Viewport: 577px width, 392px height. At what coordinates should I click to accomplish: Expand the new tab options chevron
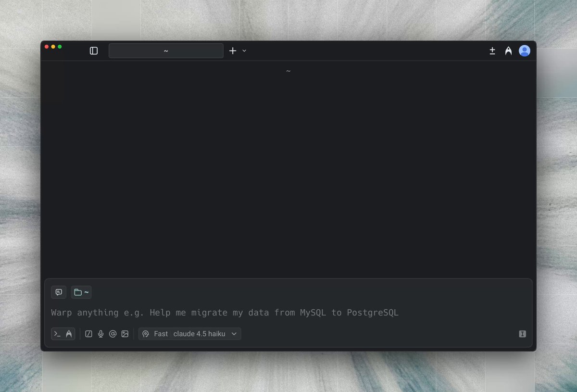[x=244, y=51]
